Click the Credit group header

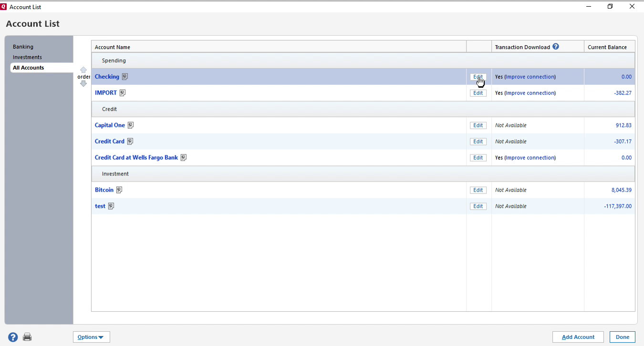tap(363, 109)
